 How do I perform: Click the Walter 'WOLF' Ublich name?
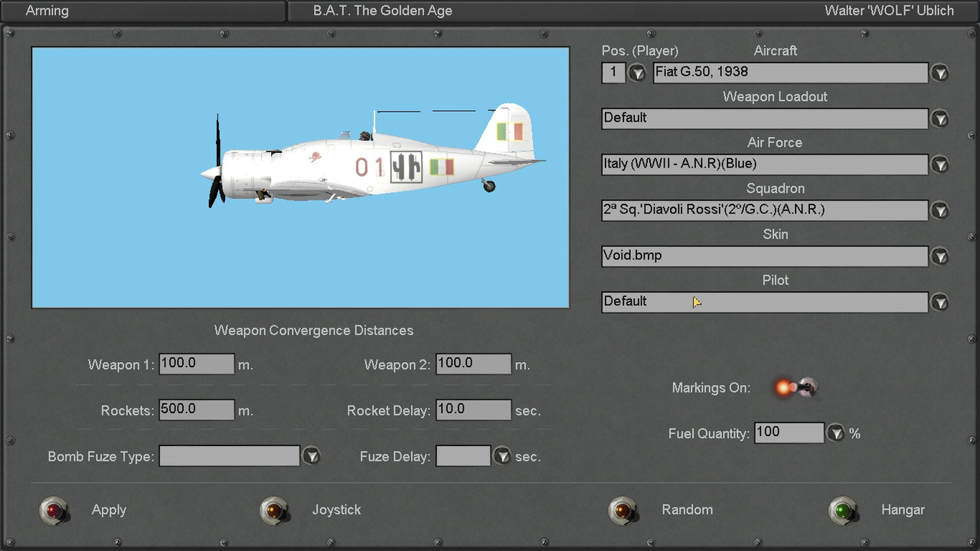tap(889, 11)
